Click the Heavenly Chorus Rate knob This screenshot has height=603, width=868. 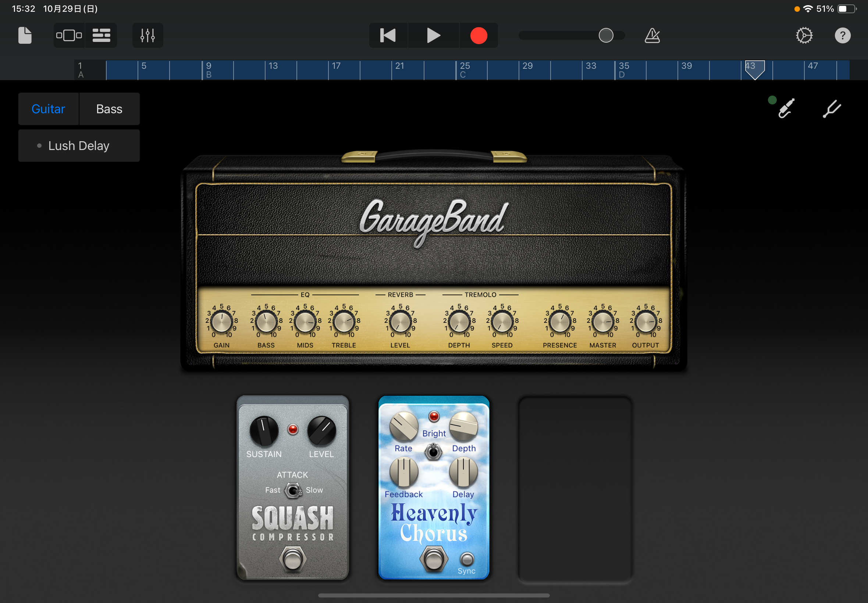pyautogui.click(x=404, y=426)
